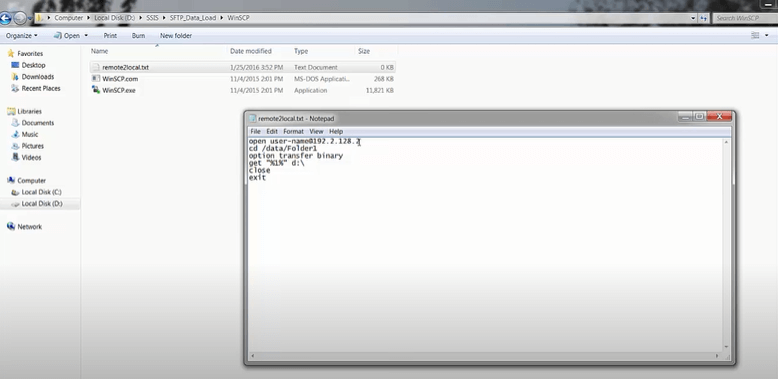This screenshot has width=778, height=379.
Task: Click the Notepad window title bar
Action: tap(461, 118)
